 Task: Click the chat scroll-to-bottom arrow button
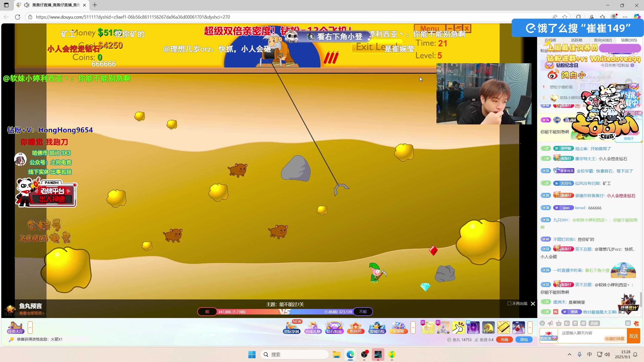[638, 314]
